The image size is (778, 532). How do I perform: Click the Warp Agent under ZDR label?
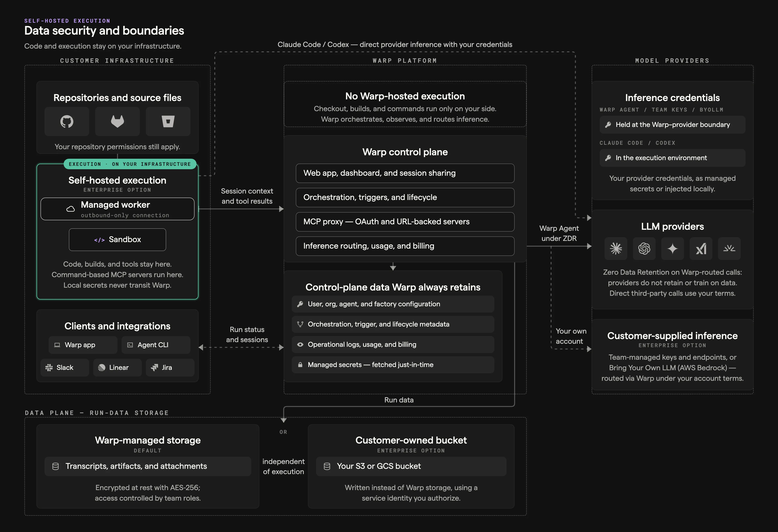click(559, 234)
